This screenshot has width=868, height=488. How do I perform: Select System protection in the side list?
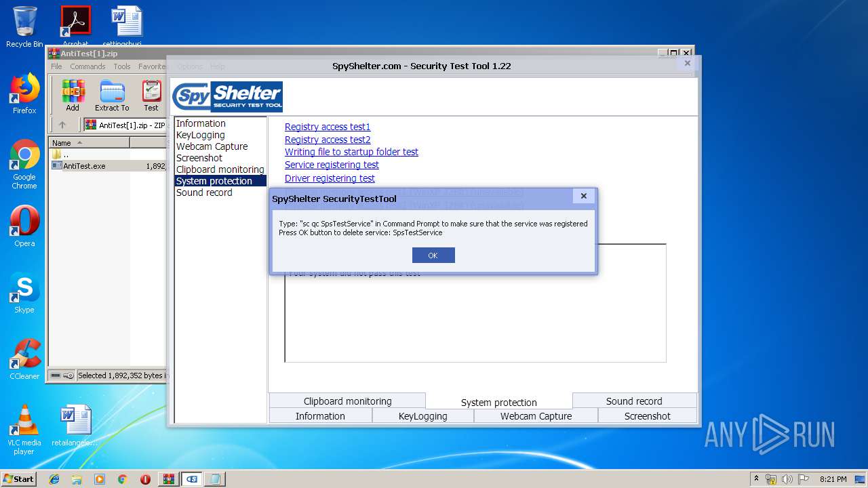220,181
